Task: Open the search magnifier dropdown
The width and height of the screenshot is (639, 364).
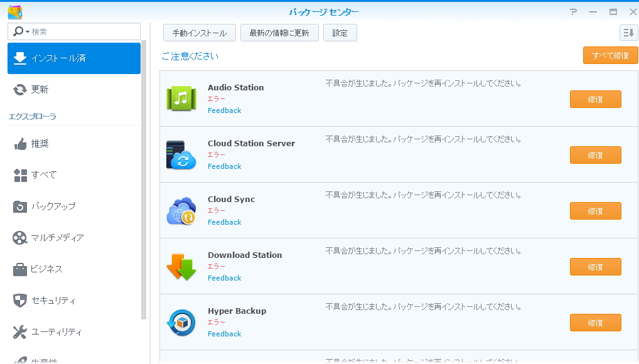Action: pos(21,31)
